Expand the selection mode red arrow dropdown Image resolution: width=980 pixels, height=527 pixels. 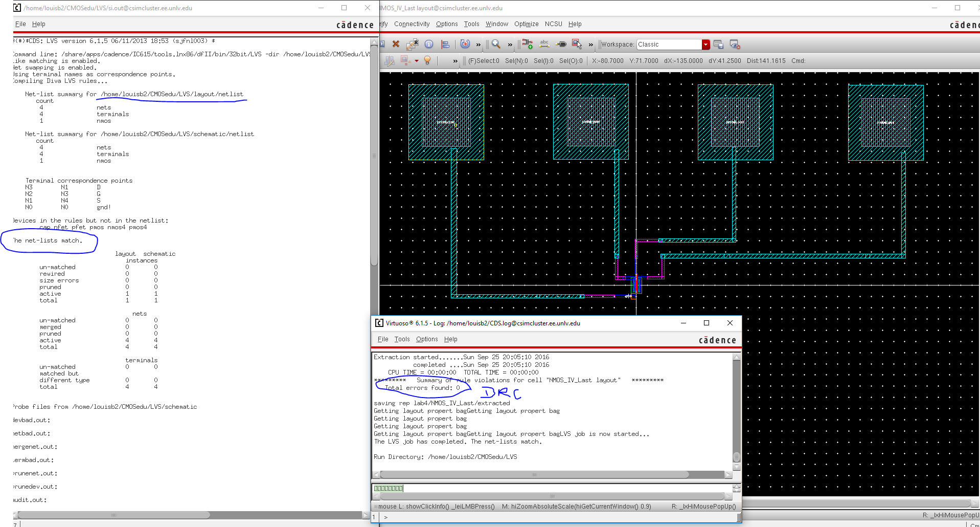coord(417,61)
